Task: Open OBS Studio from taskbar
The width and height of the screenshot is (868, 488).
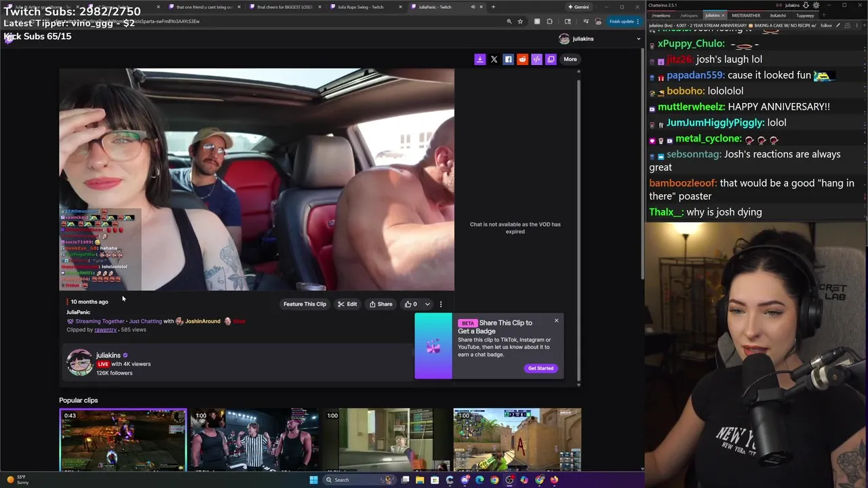Action: [509, 480]
